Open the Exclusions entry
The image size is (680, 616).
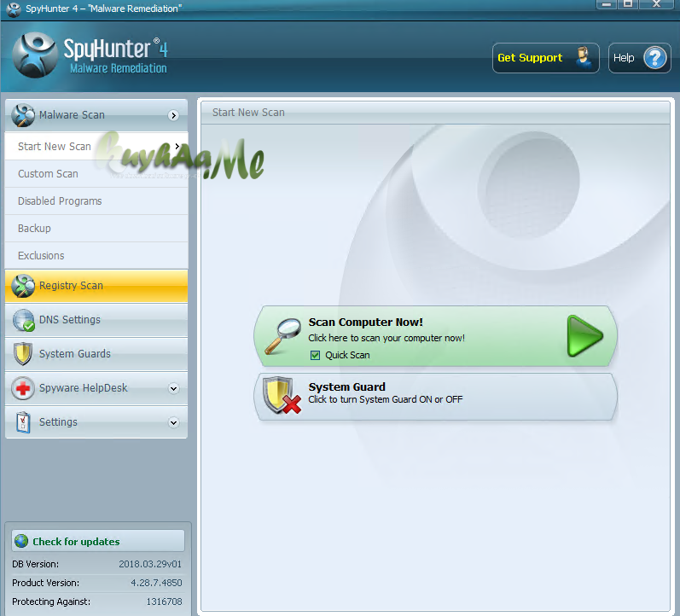pos(96,256)
